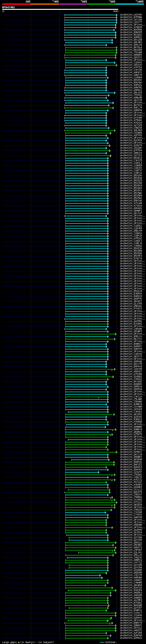Click the UniRef100_A7PTE4 label
This screenshot has width=146, height=644.
point(131,67)
